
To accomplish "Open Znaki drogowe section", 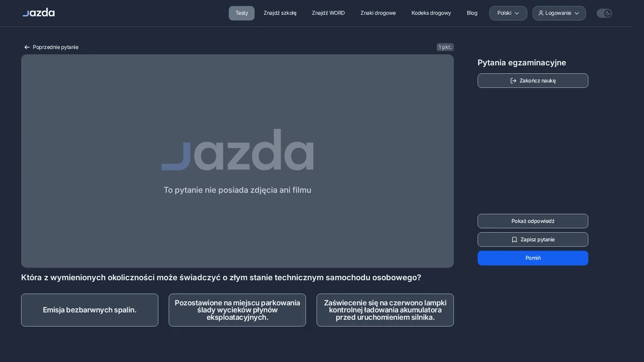I will 378,13.
